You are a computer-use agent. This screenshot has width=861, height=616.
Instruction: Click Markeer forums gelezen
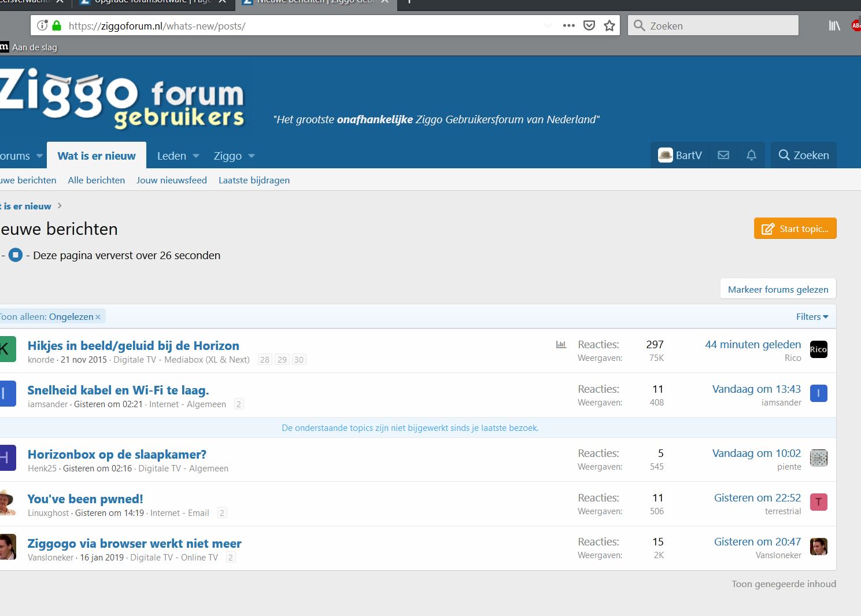click(x=778, y=289)
